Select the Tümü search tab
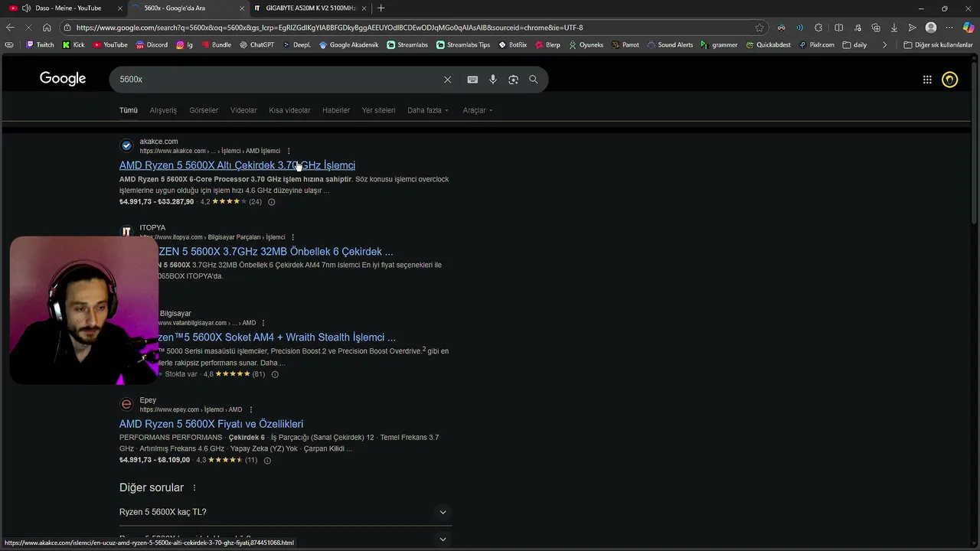Screen dimensions: 980x551 [129, 110]
